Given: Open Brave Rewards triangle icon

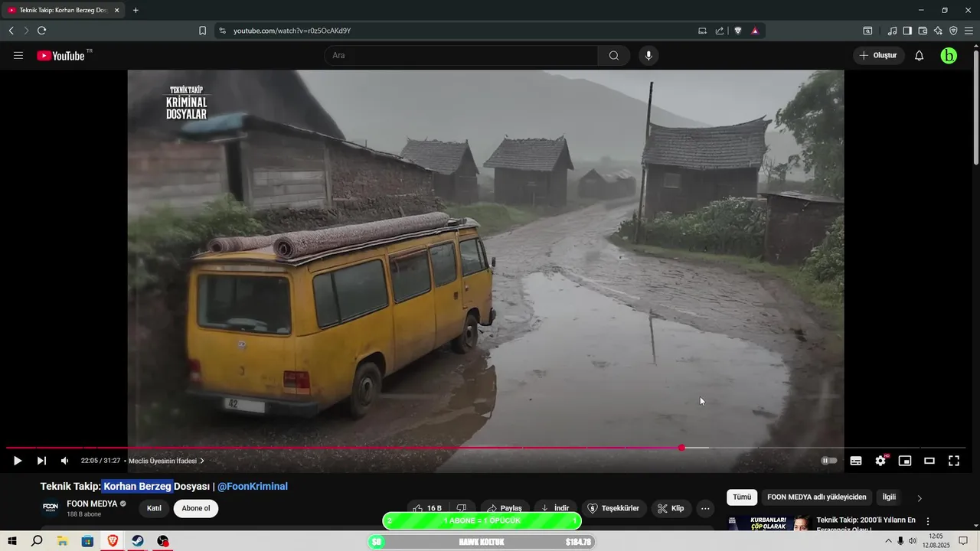Looking at the screenshot, I should click(x=755, y=31).
